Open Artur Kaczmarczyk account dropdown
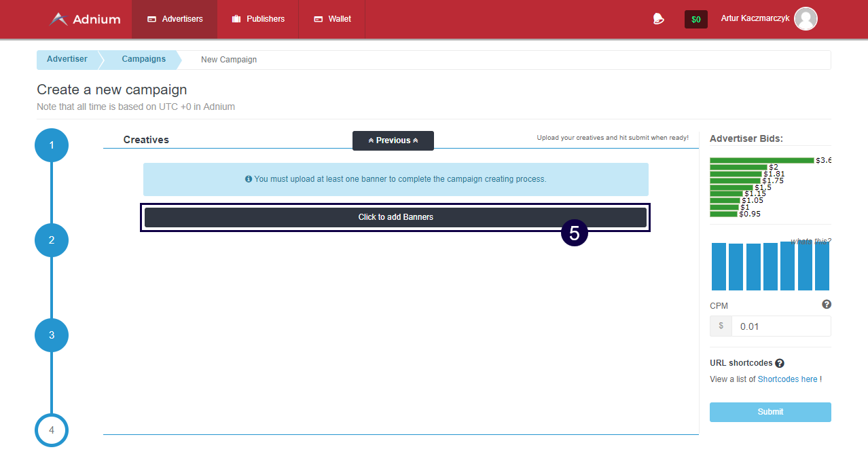 pos(755,19)
